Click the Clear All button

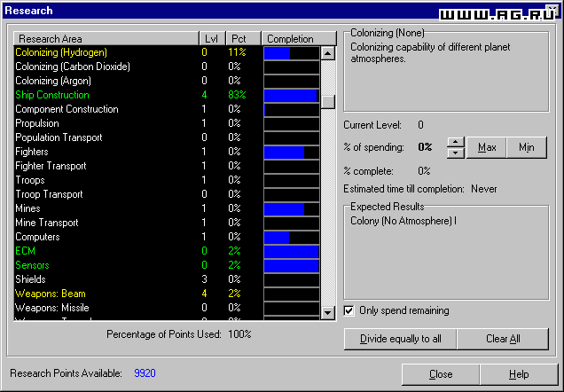pyautogui.click(x=503, y=339)
